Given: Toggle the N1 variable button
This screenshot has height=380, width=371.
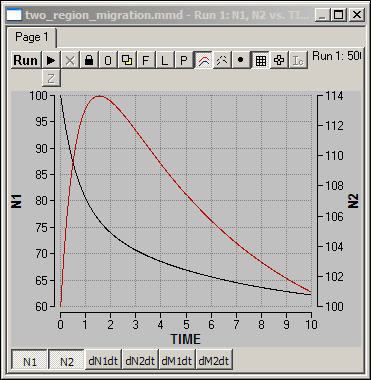Looking at the screenshot, I should [30, 361].
